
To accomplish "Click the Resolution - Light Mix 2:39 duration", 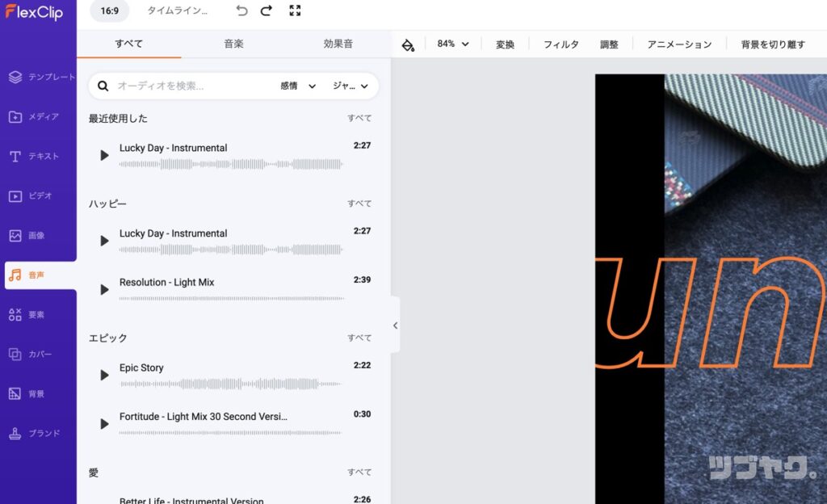I will coord(362,280).
